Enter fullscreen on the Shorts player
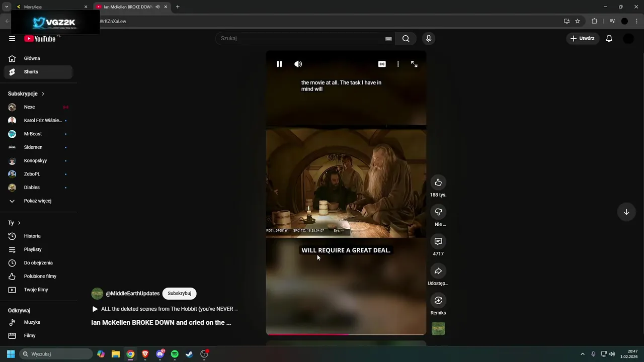The width and height of the screenshot is (644, 362). tap(414, 64)
